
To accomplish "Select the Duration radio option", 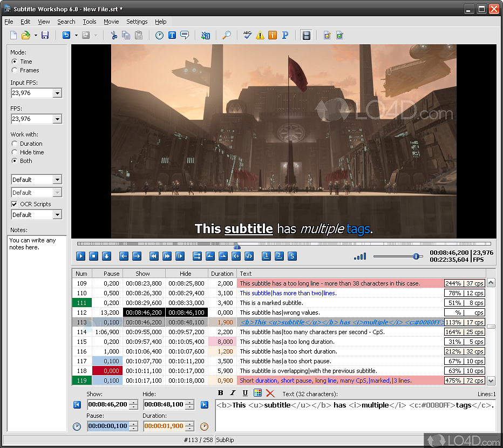I will point(15,144).
